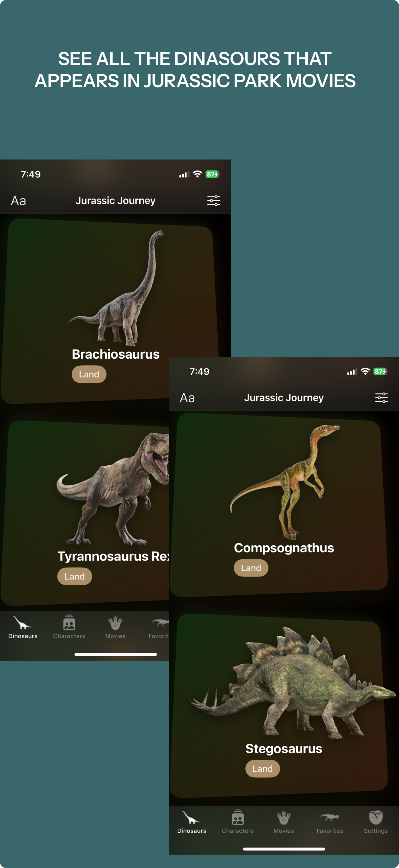The height and width of the screenshot is (868, 399).
Task: Tap home indicator bar in back screenshot
Action: (116, 654)
